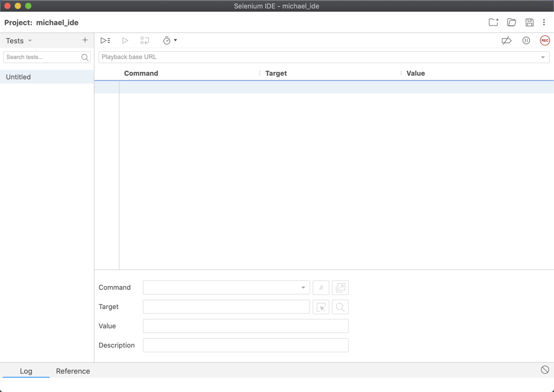Focus the Description input field
554x392 pixels.
pyautogui.click(x=245, y=345)
